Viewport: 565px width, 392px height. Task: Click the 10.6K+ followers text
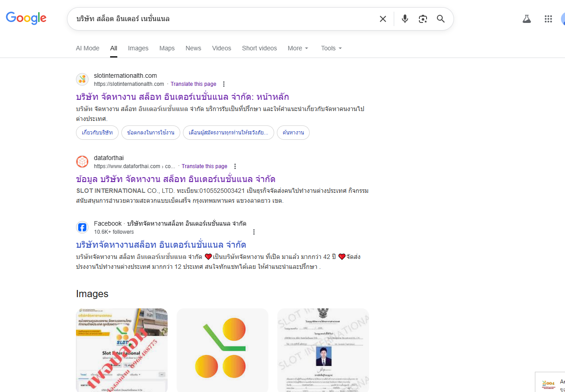pos(114,232)
